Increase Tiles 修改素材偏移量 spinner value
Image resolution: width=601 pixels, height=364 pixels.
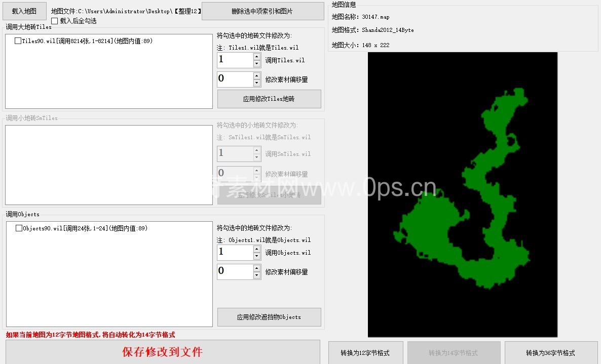tap(257, 75)
